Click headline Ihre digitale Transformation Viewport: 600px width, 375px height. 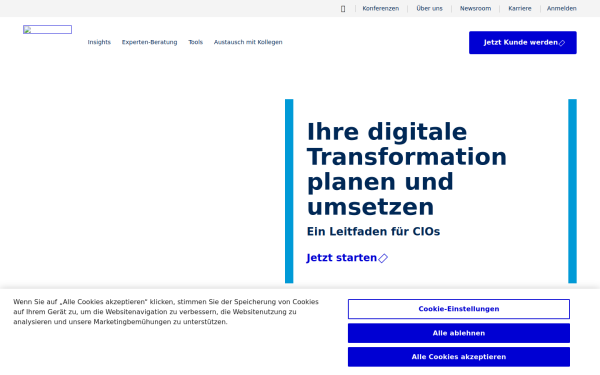point(407,169)
